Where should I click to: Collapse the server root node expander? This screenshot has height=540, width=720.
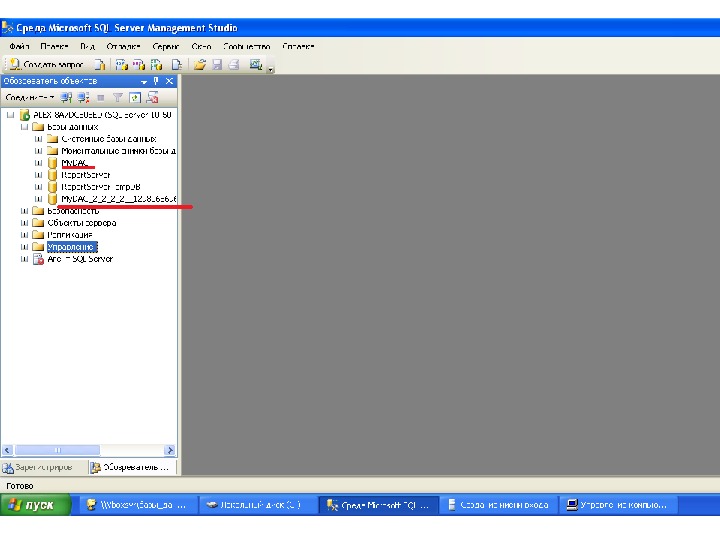11,115
